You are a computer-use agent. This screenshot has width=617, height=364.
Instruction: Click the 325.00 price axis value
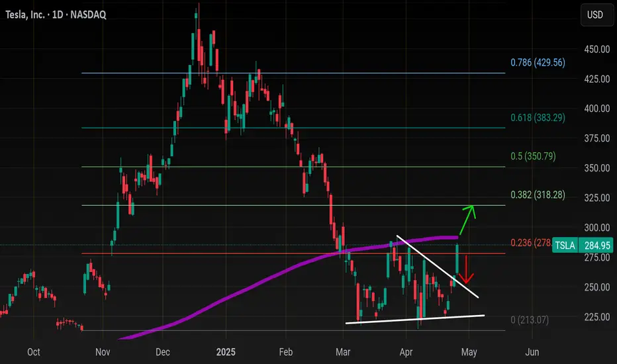coord(597,198)
